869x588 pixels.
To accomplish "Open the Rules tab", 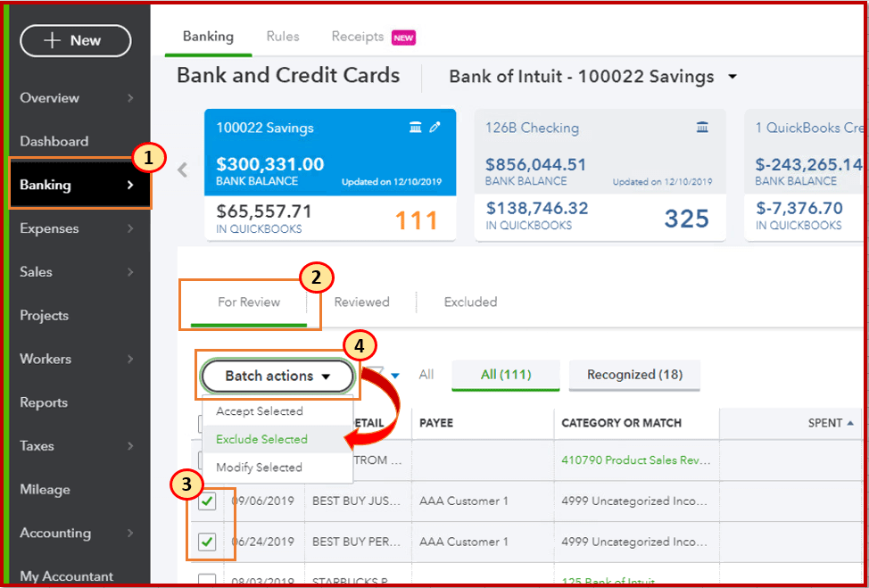I will pos(283,37).
